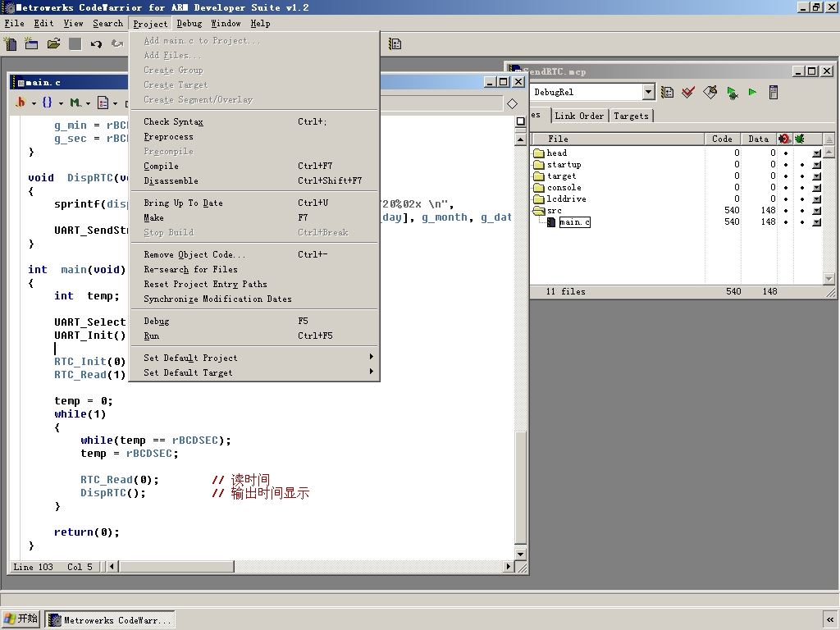Click the Markers 'M' icon in the editor
The image size is (840, 630).
pos(75,102)
